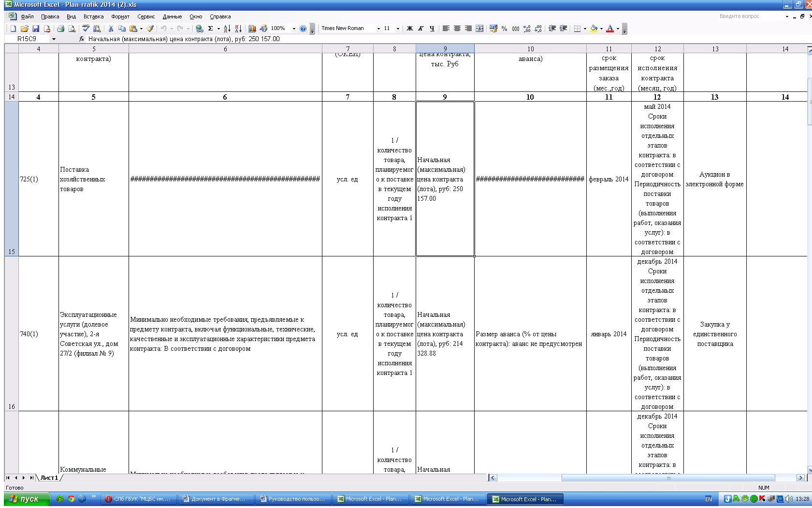Open the borders dropdown arrow
The width and height of the screenshot is (812, 508).
click(x=585, y=29)
